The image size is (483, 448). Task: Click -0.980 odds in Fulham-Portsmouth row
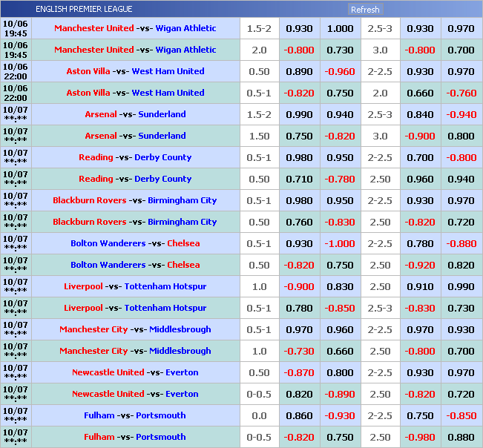(420, 437)
